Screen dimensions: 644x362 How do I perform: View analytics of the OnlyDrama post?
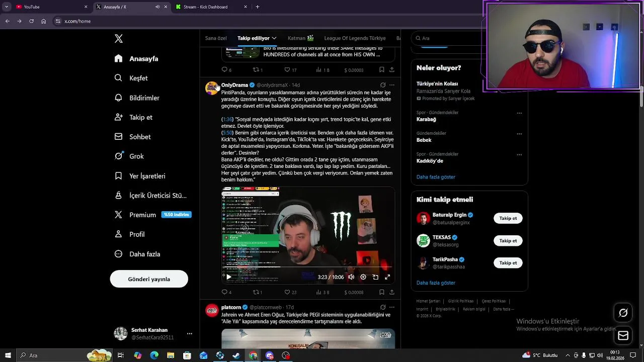[x=323, y=292]
